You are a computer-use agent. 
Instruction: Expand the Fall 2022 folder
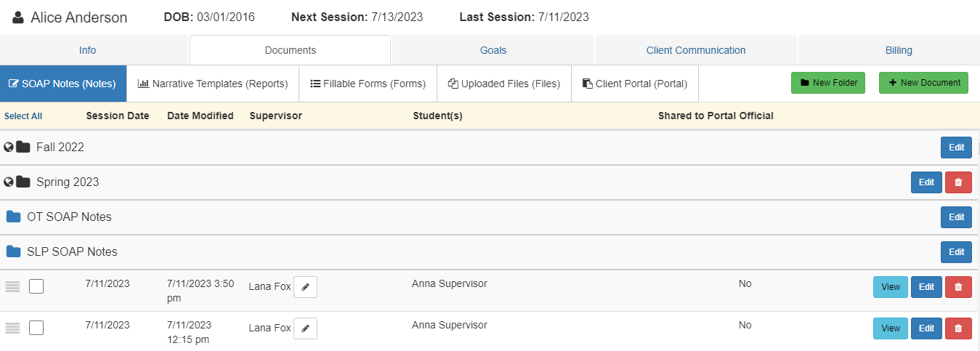[60, 148]
